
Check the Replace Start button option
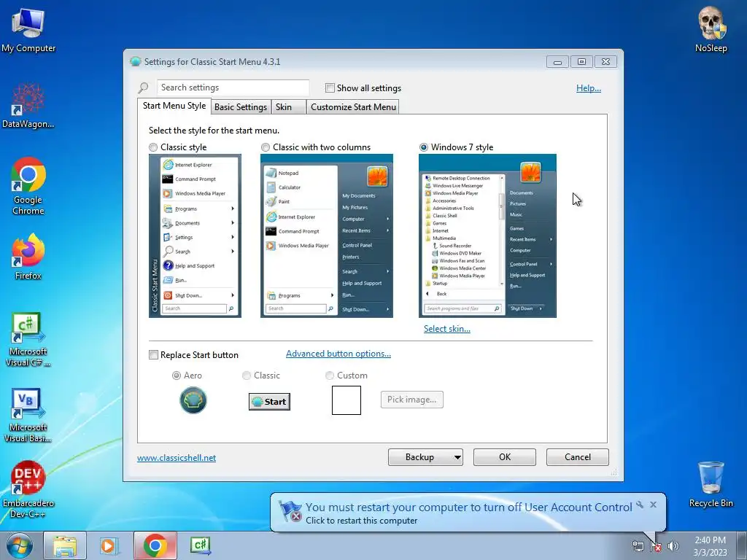click(x=153, y=355)
